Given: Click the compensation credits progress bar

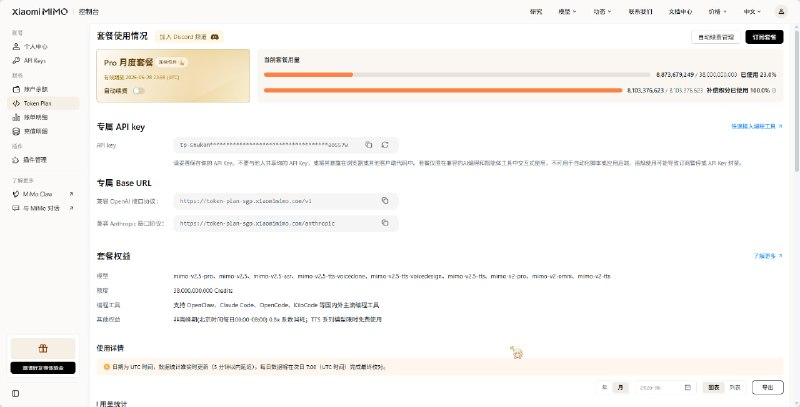Looking at the screenshot, I should 443,90.
